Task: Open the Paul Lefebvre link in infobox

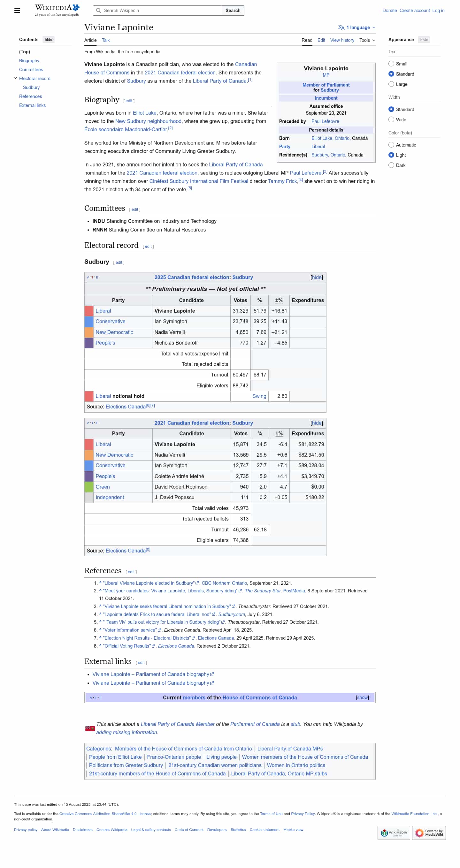Action: [325, 121]
